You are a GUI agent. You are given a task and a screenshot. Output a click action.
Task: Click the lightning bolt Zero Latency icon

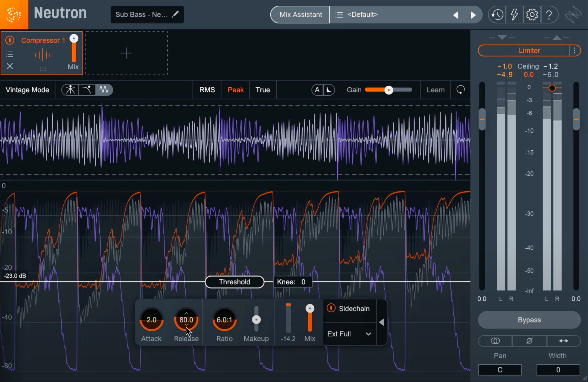point(514,15)
